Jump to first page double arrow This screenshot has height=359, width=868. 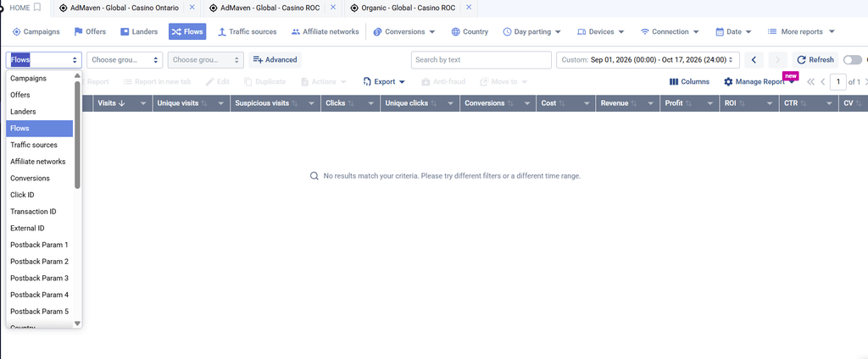pos(810,82)
